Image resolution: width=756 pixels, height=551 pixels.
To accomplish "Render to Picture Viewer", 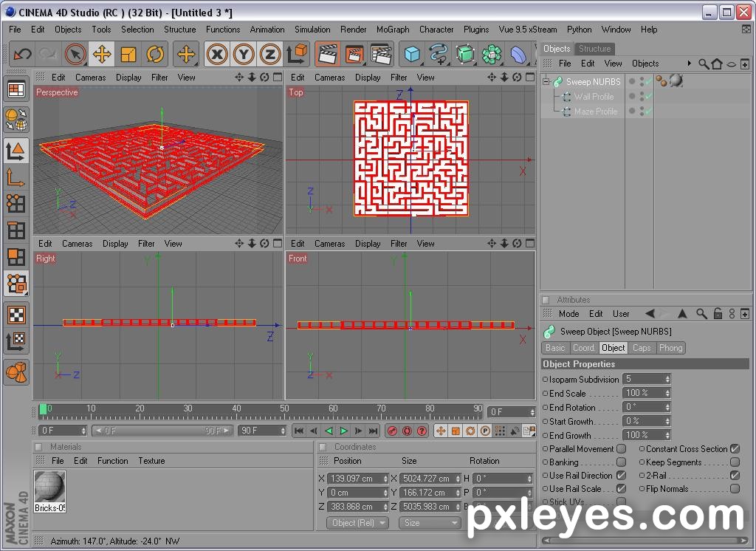I will point(354,54).
